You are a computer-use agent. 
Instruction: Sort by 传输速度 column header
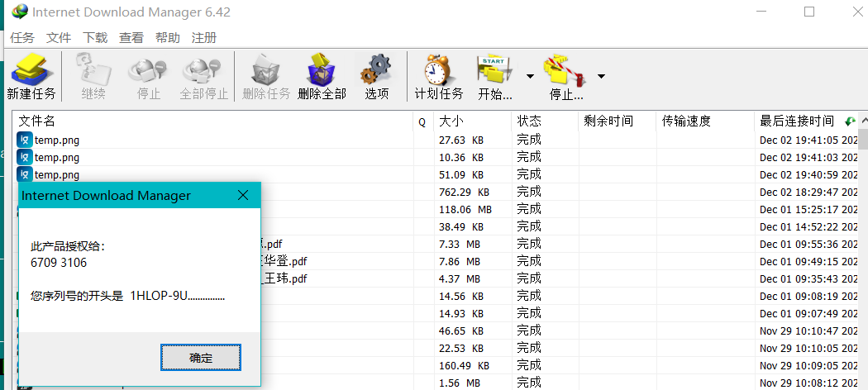tap(705, 121)
